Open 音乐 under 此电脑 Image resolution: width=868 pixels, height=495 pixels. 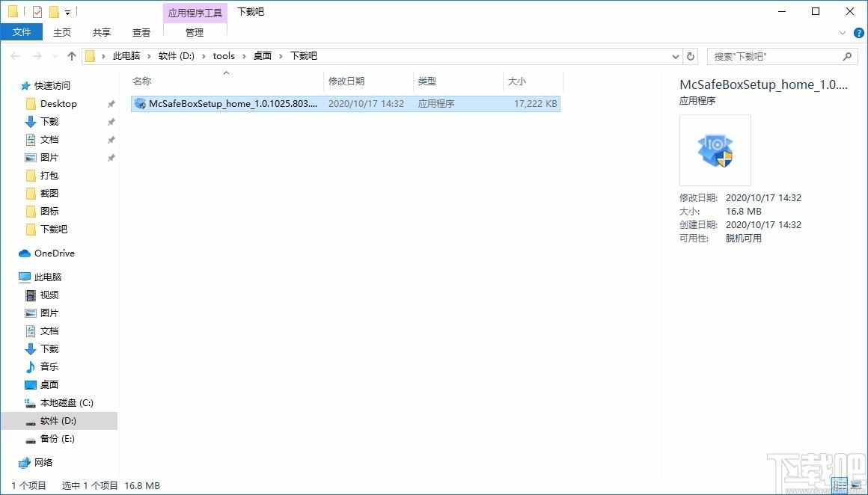(49, 366)
